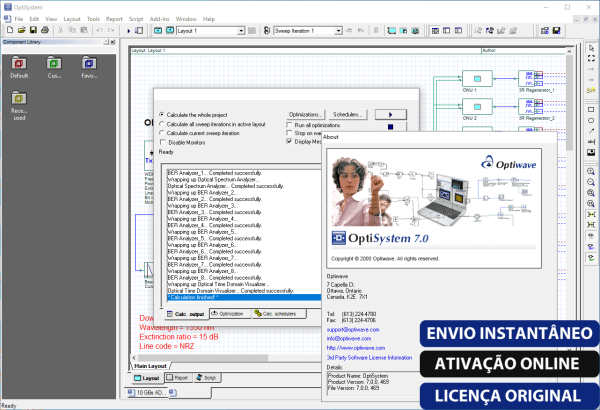Image resolution: width=600 pixels, height=410 pixels.
Task: Switch to the Calc. schedulers tab
Action: point(279,314)
